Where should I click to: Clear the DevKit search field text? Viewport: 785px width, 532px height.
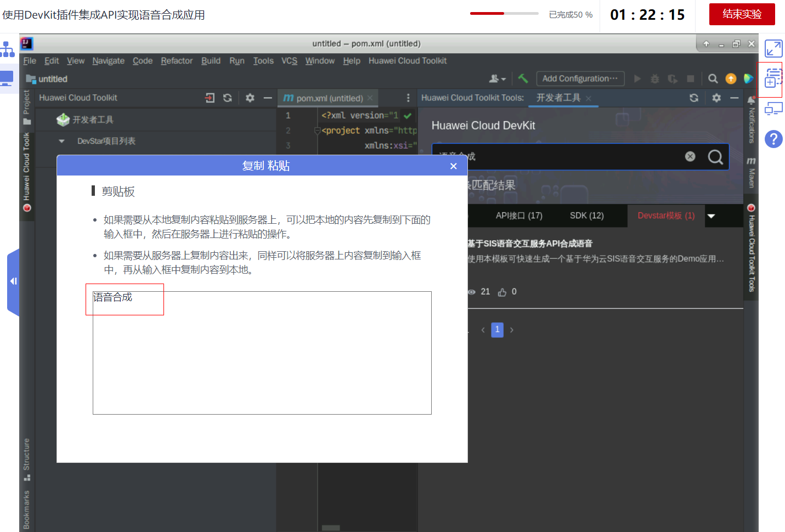click(x=690, y=157)
